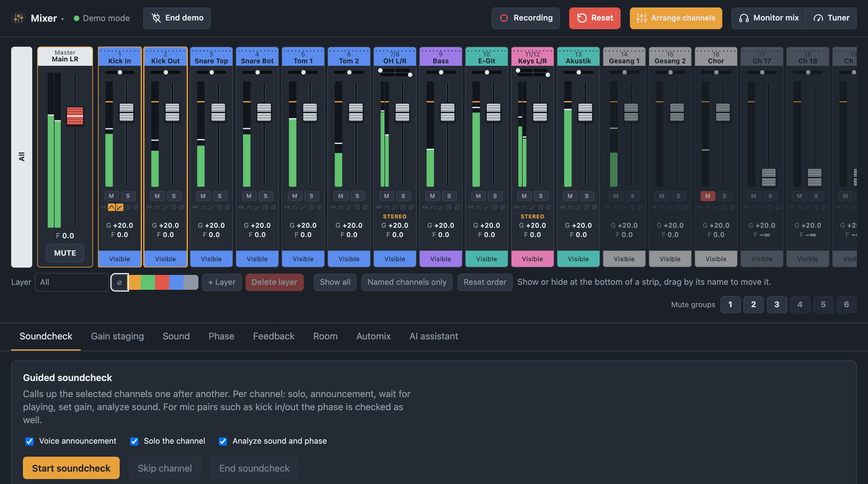868x484 pixels.
Task: Click the Arrange channels button
Action: (x=676, y=18)
